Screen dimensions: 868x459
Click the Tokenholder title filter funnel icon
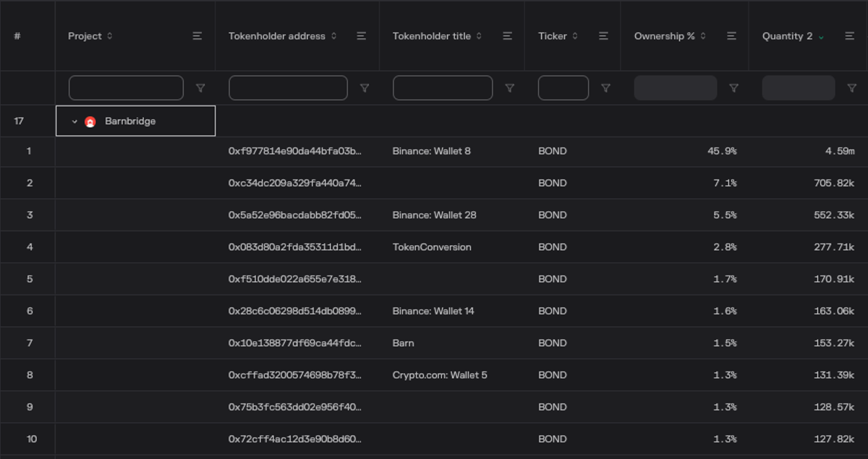tap(509, 88)
